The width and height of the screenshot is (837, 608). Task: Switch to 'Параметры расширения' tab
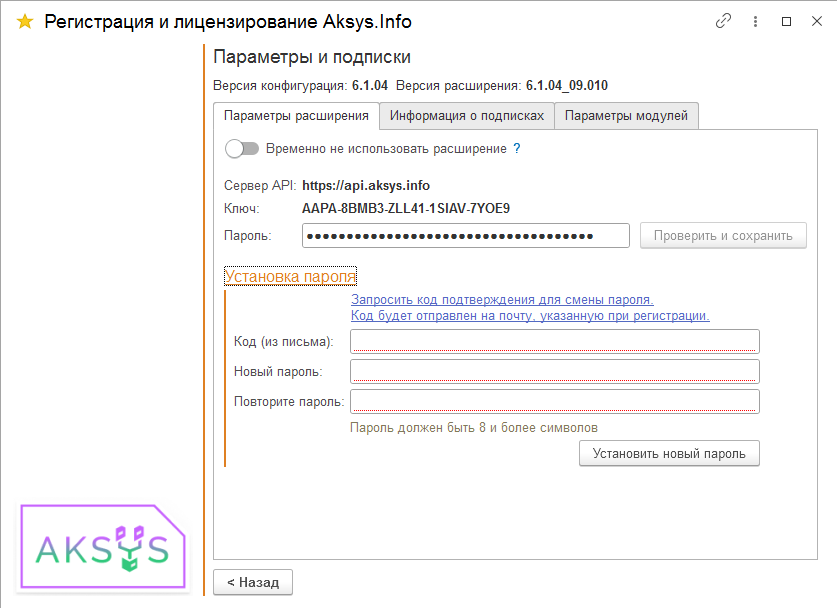(296, 116)
